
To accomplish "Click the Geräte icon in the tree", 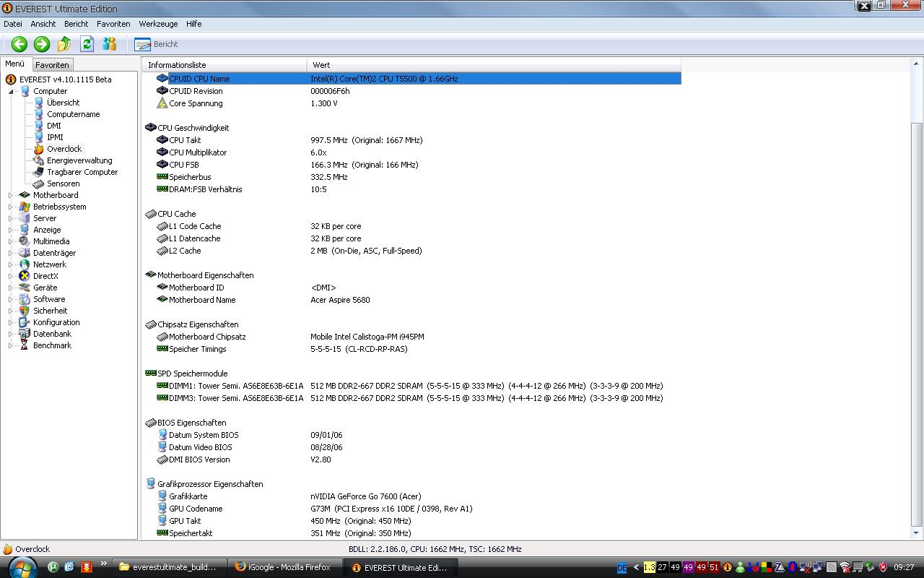I will click(x=25, y=288).
